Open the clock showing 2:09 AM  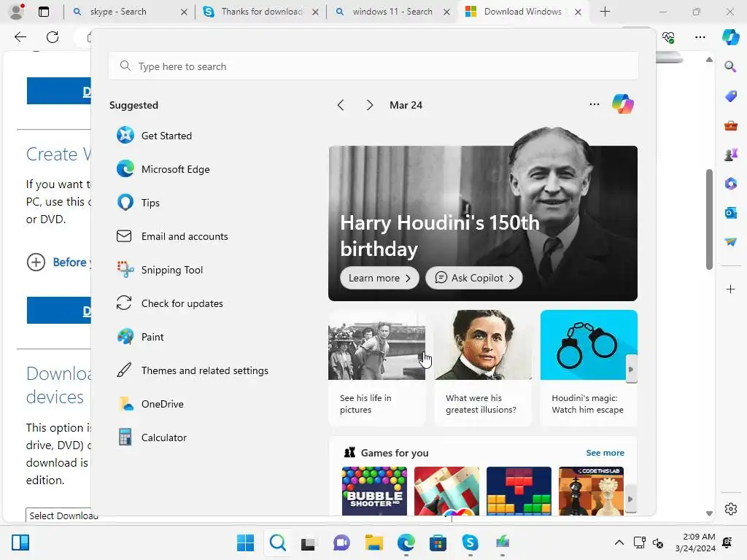coord(695,542)
